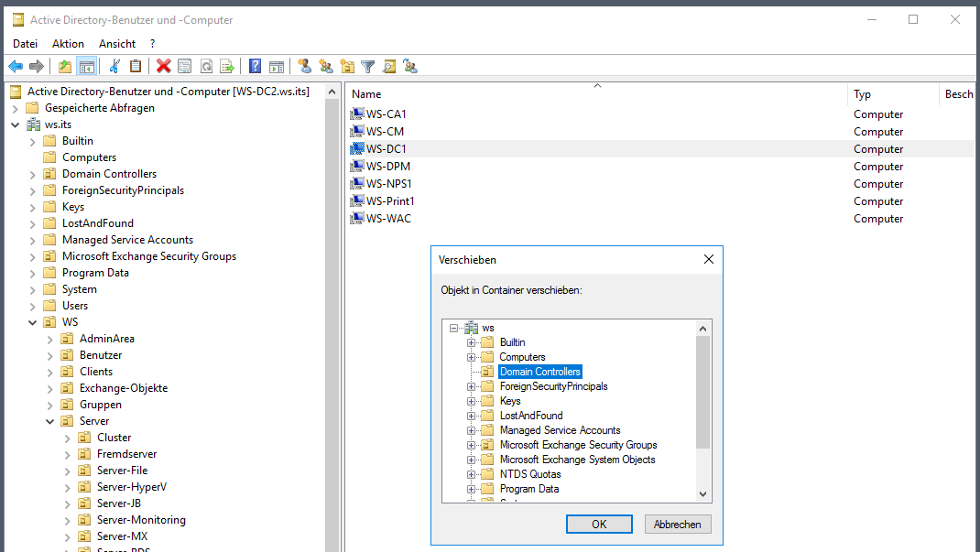Expand the Server-HyperV OU
Viewport: 980px width, 552px height.
coord(68,487)
